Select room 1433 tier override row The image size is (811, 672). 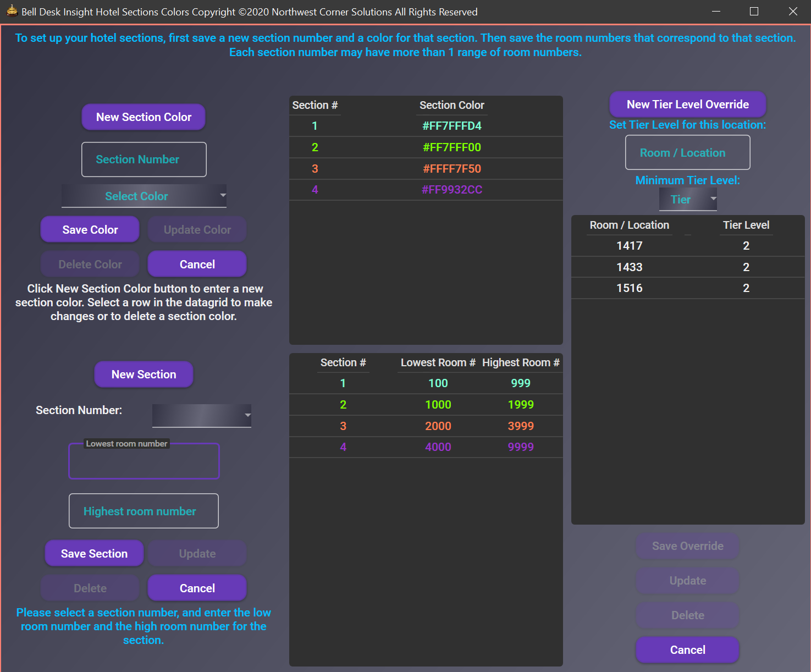pyautogui.click(x=687, y=267)
